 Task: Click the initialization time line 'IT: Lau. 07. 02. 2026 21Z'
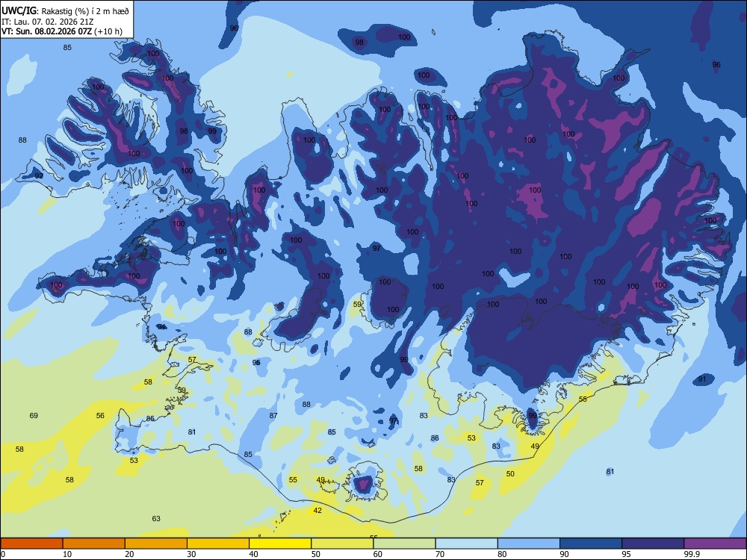tap(48, 22)
